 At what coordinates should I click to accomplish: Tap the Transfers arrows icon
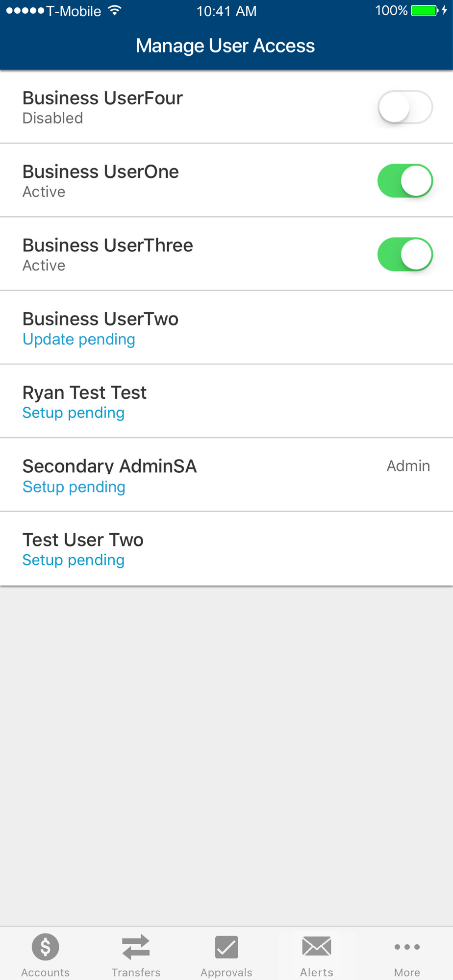136,947
